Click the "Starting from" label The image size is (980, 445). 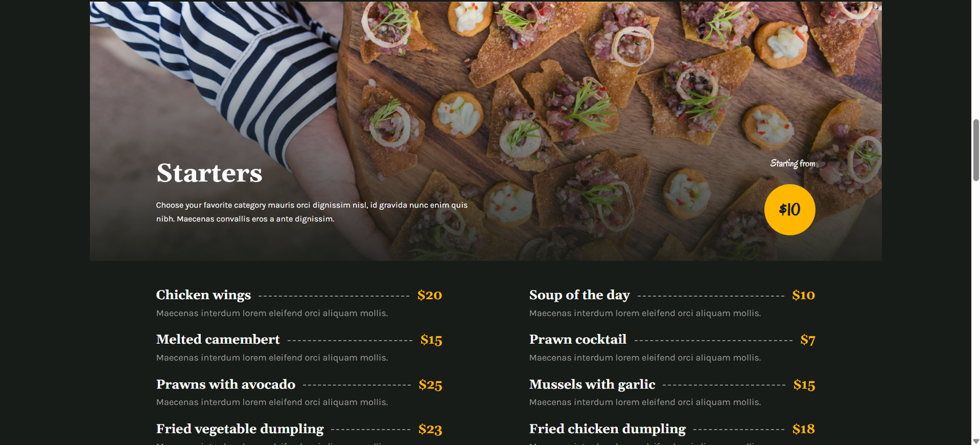point(793,164)
